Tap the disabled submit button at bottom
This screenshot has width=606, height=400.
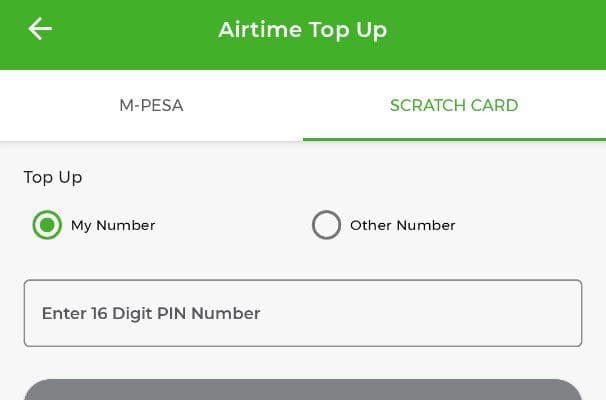point(303,390)
